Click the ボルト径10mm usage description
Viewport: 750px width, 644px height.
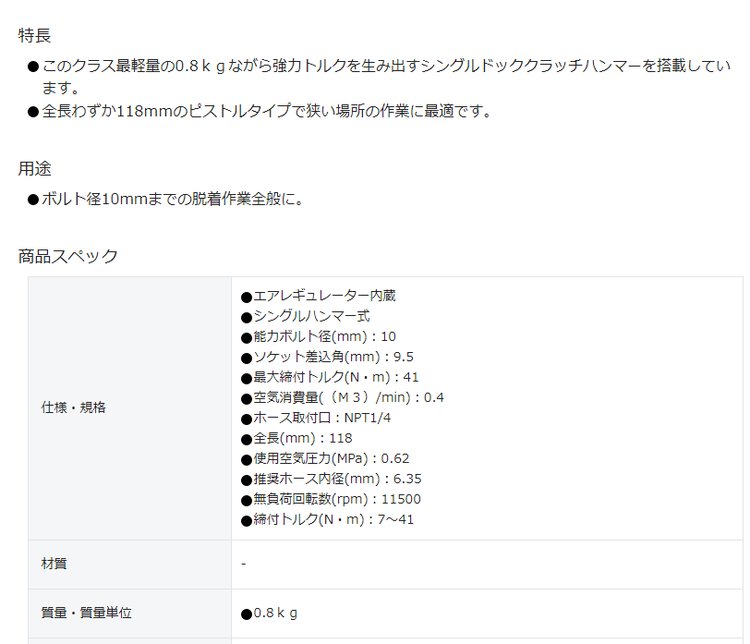[171, 199]
